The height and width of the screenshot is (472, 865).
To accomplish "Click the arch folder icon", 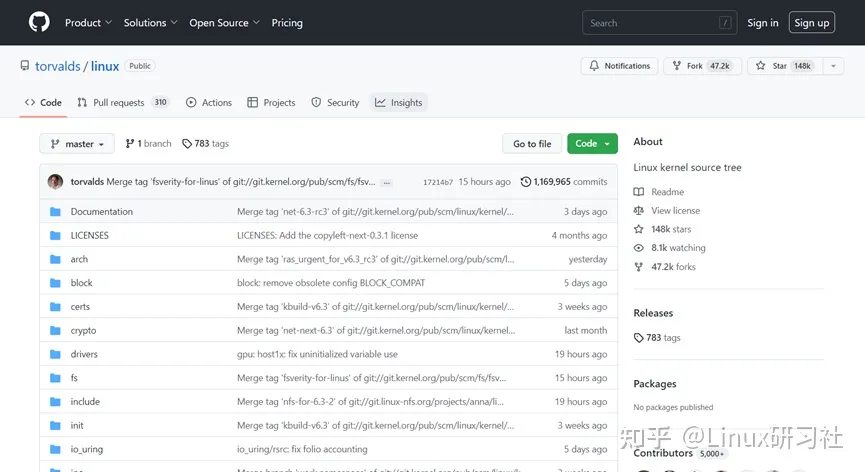I will click(55, 259).
